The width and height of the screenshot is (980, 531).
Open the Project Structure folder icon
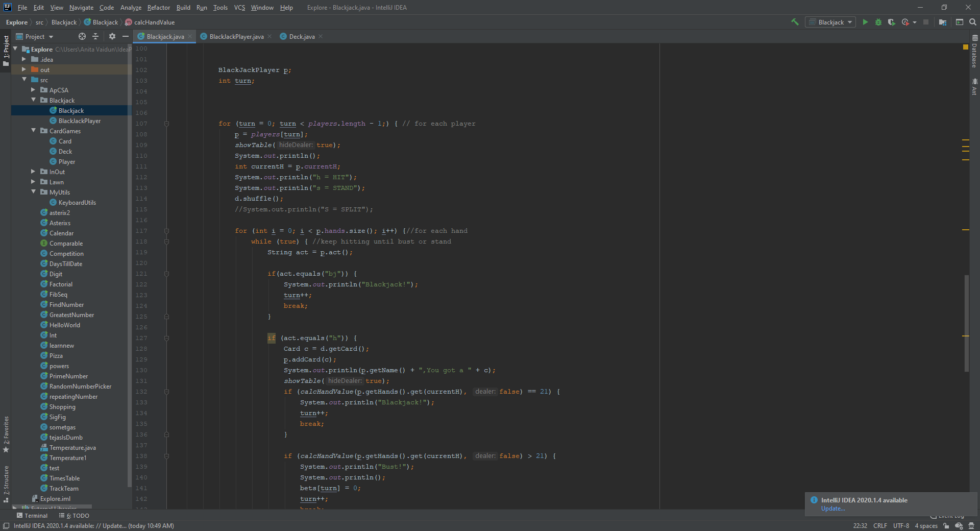(943, 22)
